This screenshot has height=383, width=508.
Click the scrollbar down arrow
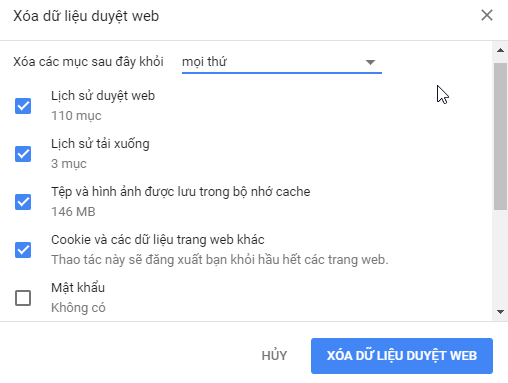[x=500, y=312]
